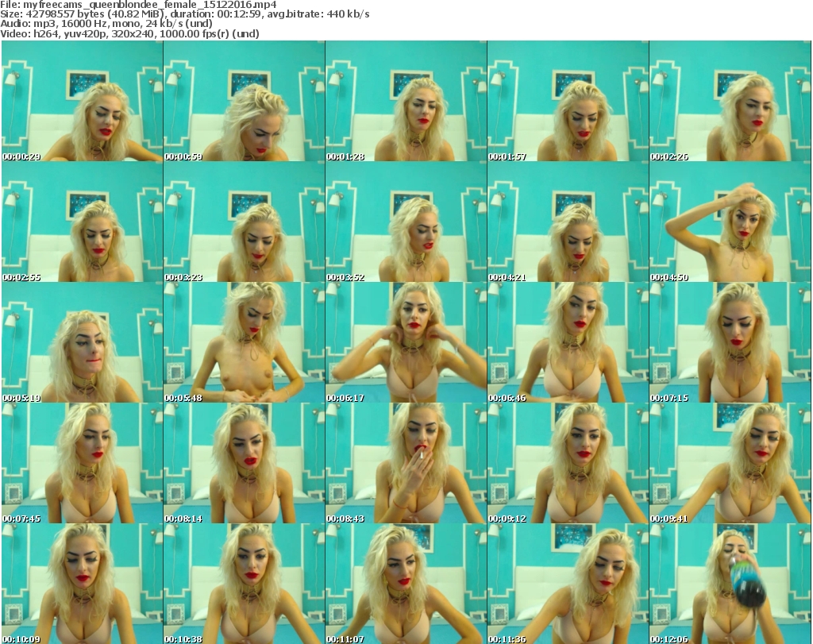
Task: Select the frame marked 00:05:19
Action: click(82, 343)
